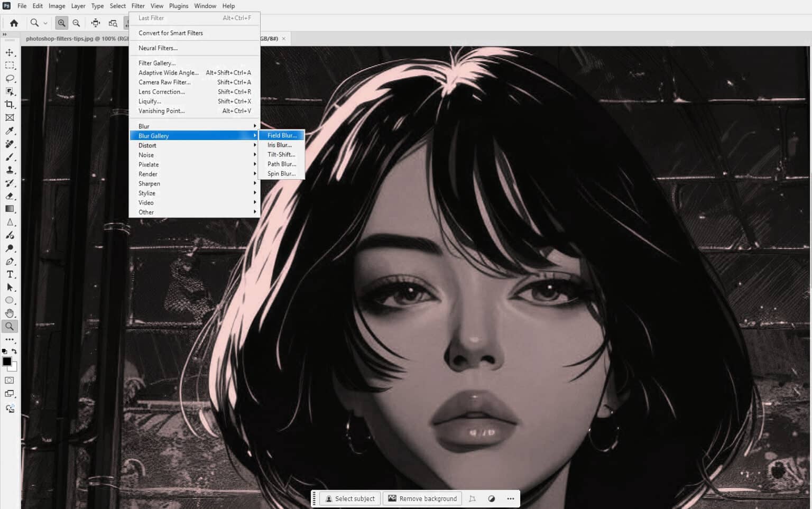Swap foreground and background colors
Viewport: 812px width, 509px height.
coord(15,350)
